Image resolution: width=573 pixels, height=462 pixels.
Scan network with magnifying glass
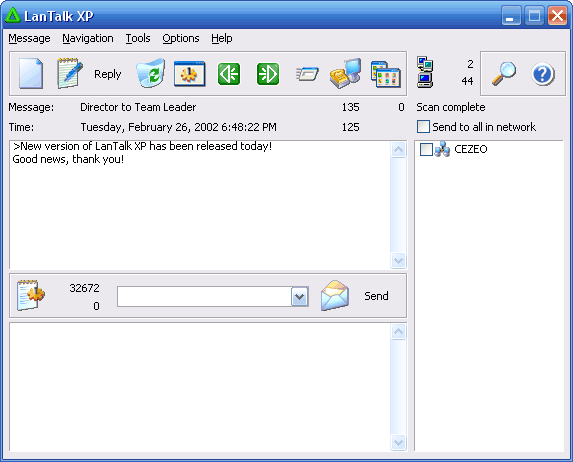[504, 74]
